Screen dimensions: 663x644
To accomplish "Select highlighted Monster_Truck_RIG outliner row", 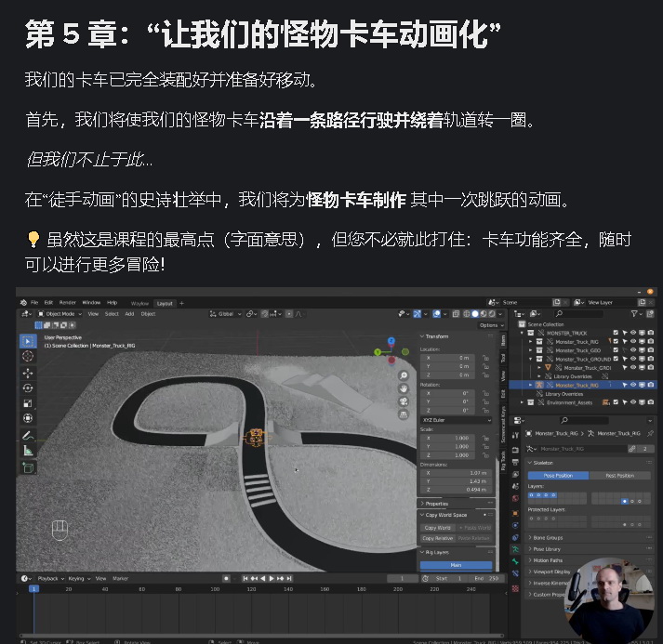I will click(x=583, y=385).
